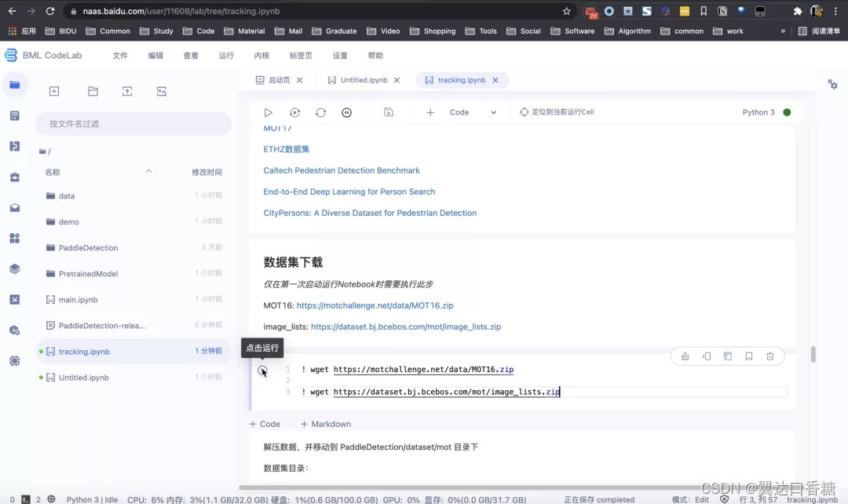Bookmark the cell using the bookmark icon
The width and height of the screenshot is (848, 504).
click(x=748, y=356)
